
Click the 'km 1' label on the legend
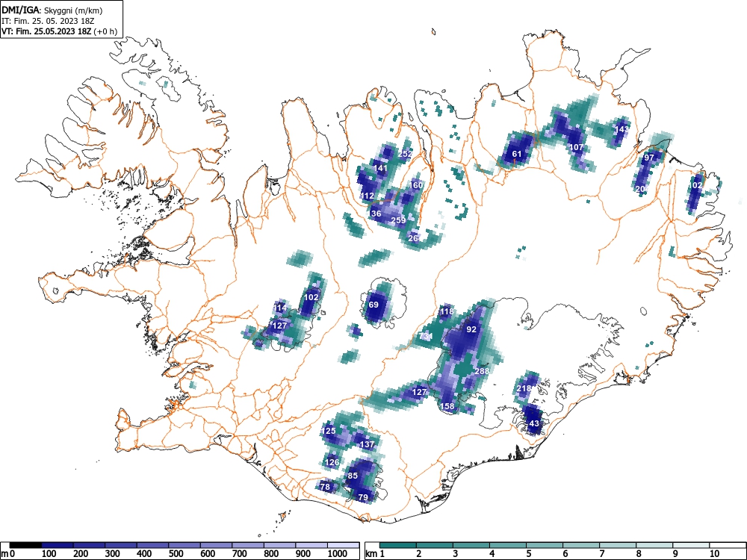(375, 553)
